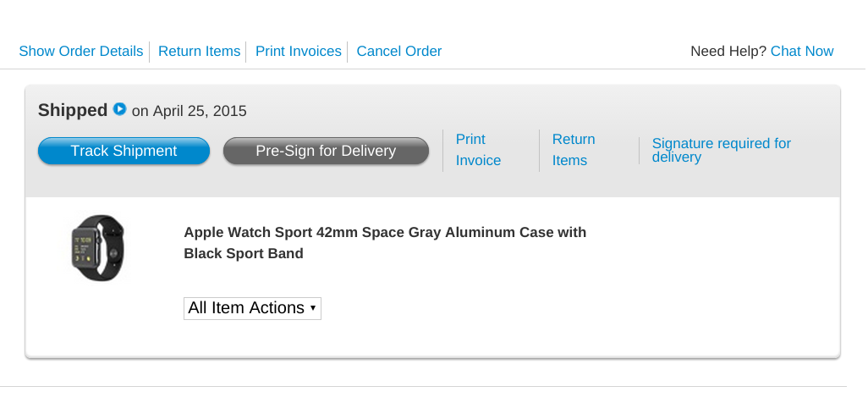This screenshot has width=868, height=403.
Task: Open the Apple Watch product thumbnail
Action: coord(98,248)
